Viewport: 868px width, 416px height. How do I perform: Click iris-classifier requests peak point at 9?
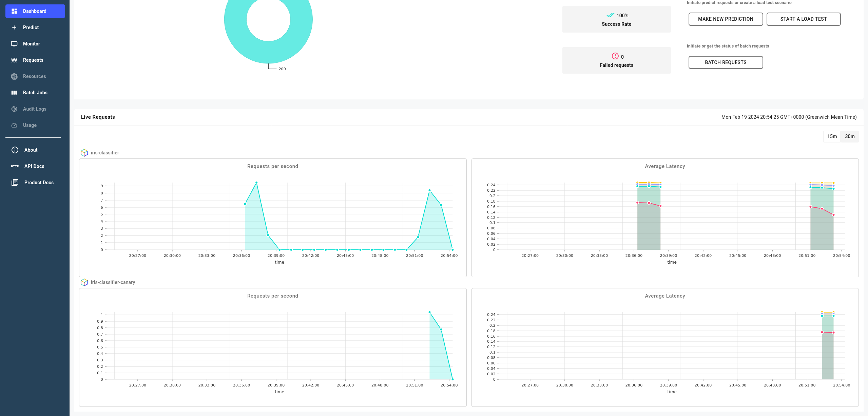[x=256, y=183]
